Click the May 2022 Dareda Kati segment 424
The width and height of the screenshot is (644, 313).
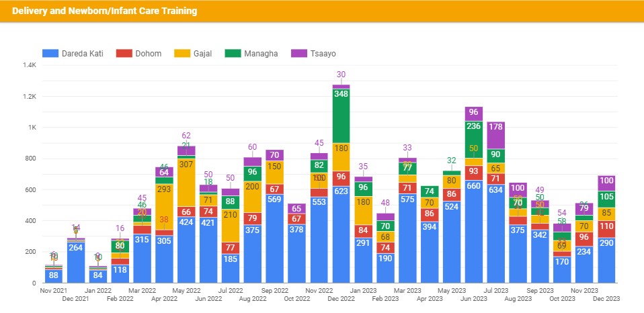click(186, 250)
